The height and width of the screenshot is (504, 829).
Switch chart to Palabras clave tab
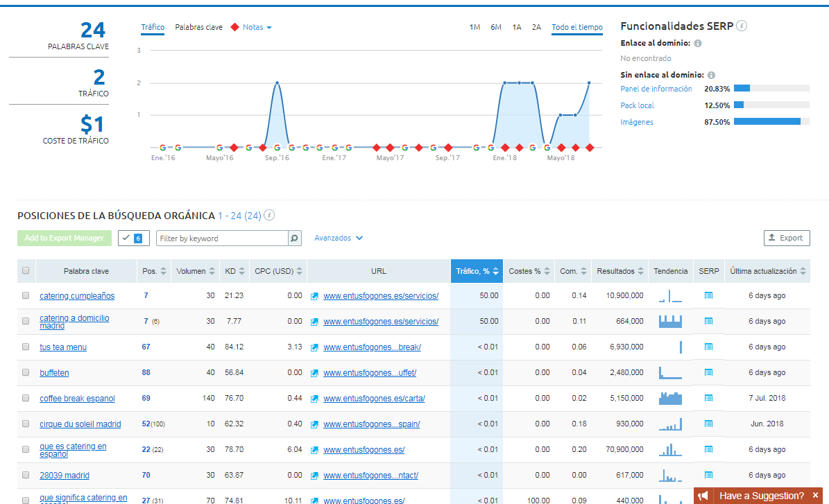point(198,28)
